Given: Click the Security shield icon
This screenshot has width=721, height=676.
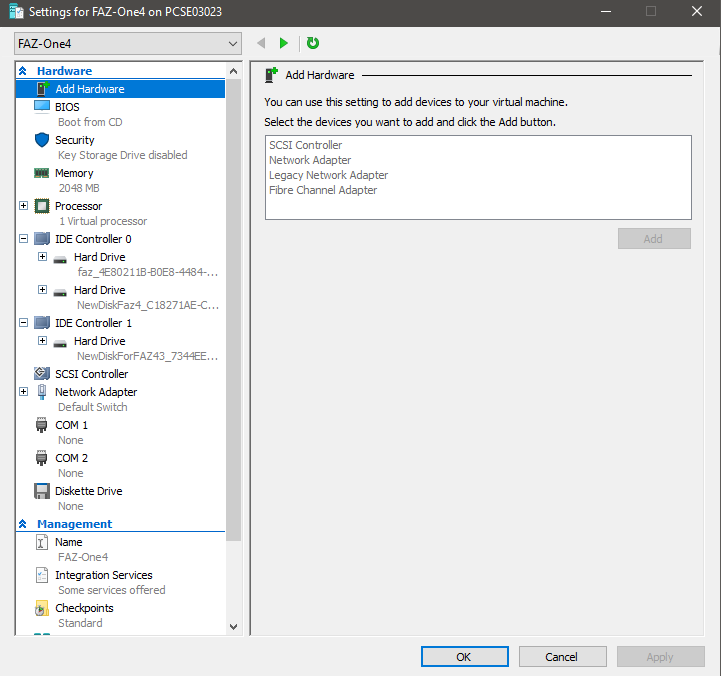Looking at the screenshot, I should 42,140.
